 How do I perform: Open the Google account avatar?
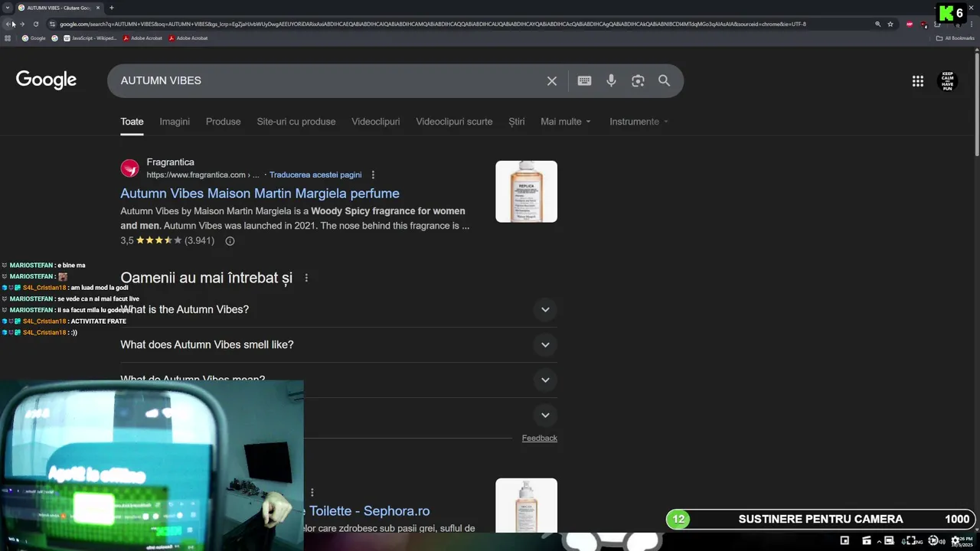click(948, 81)
